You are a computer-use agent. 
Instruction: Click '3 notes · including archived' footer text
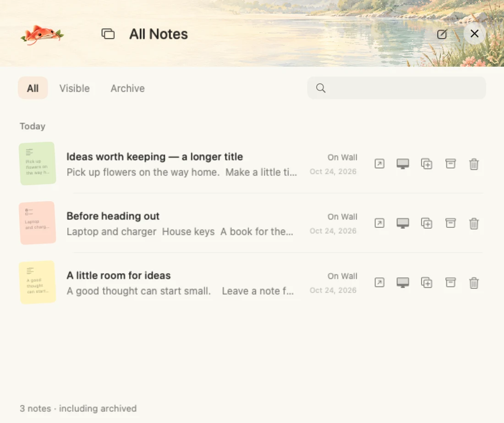click(78, 408)
